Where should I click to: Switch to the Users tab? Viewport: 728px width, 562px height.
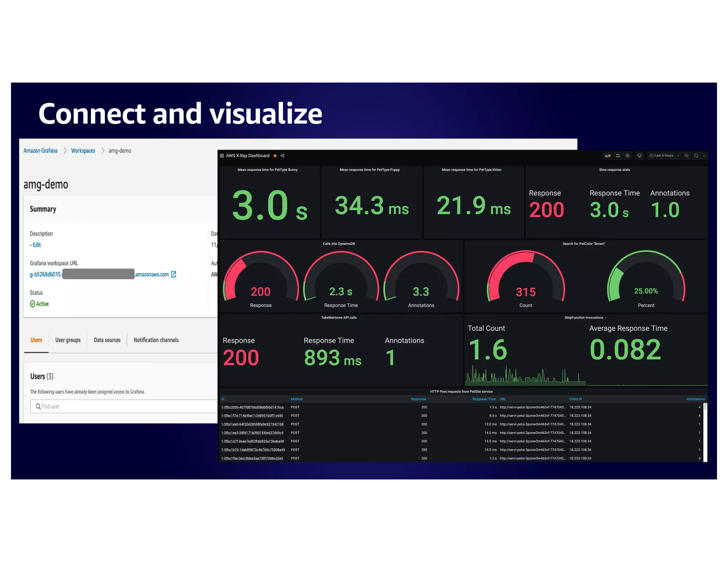click(36, 340)
